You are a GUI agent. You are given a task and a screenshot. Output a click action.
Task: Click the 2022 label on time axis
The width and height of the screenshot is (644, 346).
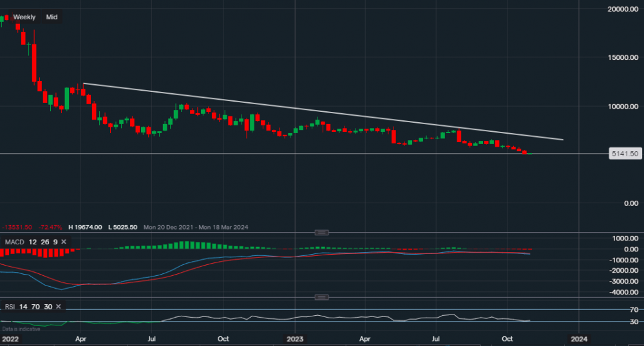[x=10, y=338]
